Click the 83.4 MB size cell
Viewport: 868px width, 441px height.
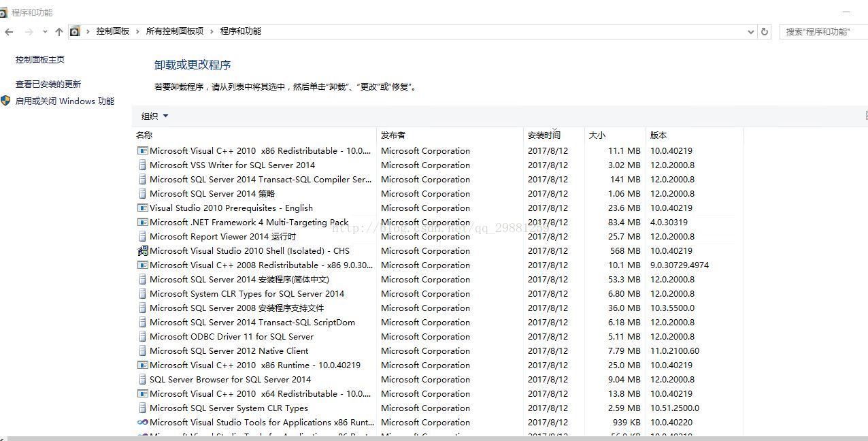624,223
